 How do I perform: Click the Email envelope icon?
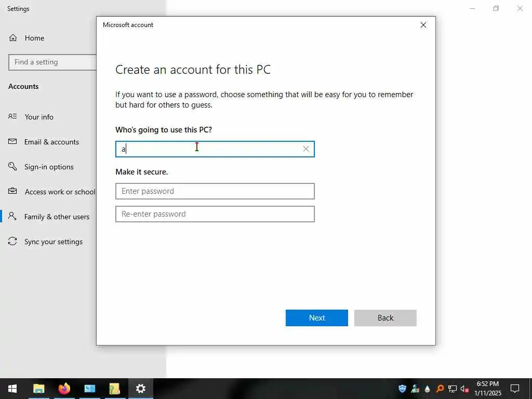12,141
